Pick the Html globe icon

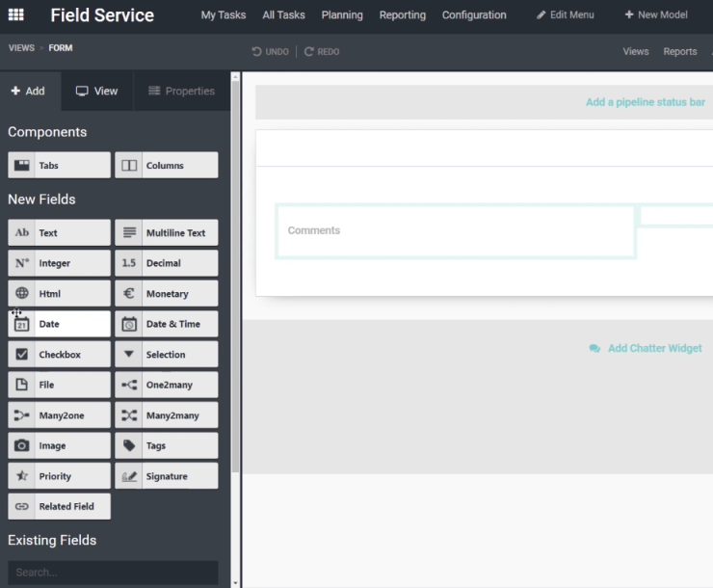click(x=22, y=293)
